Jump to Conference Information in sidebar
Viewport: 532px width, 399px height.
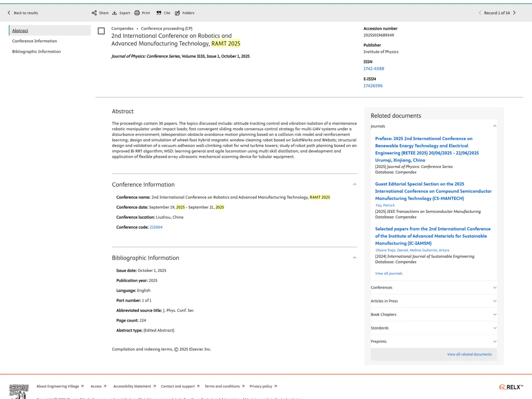pyautogui.click(x=34, y=41)
